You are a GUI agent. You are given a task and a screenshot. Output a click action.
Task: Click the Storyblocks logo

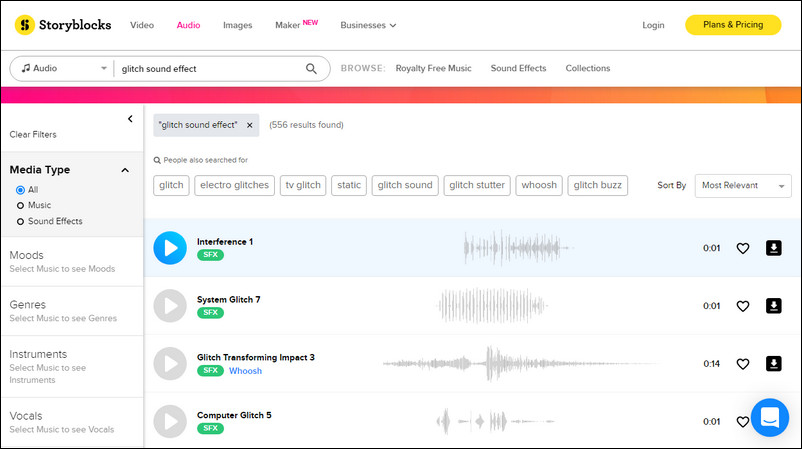[x=63, y=25]
